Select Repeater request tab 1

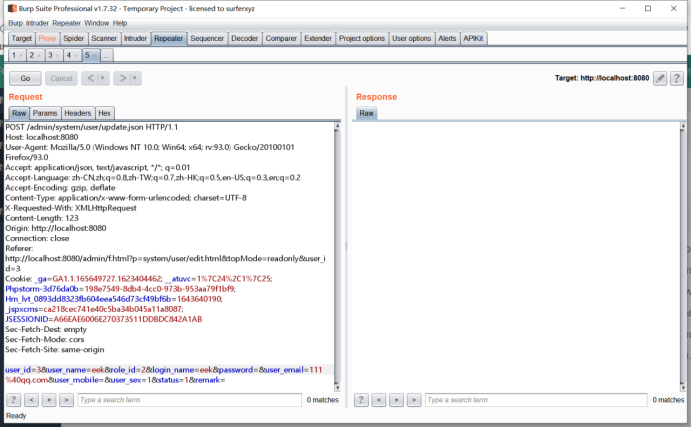(14, 55)
